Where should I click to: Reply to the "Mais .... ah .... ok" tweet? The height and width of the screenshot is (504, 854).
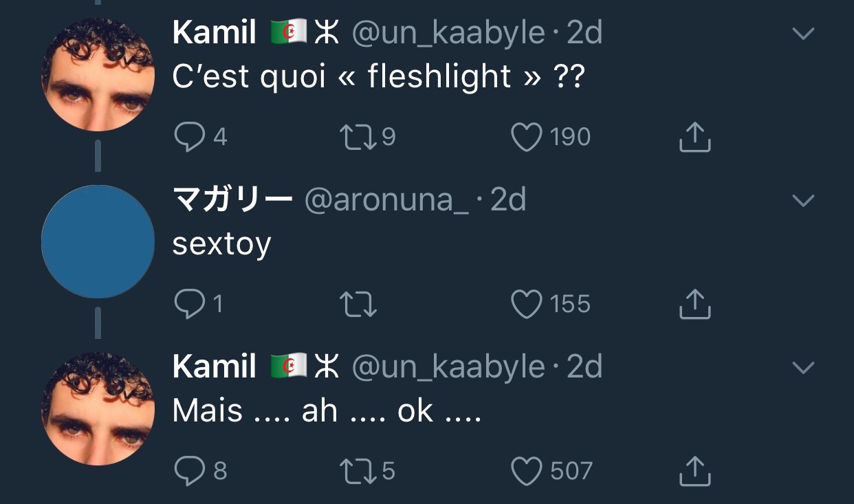189,471
